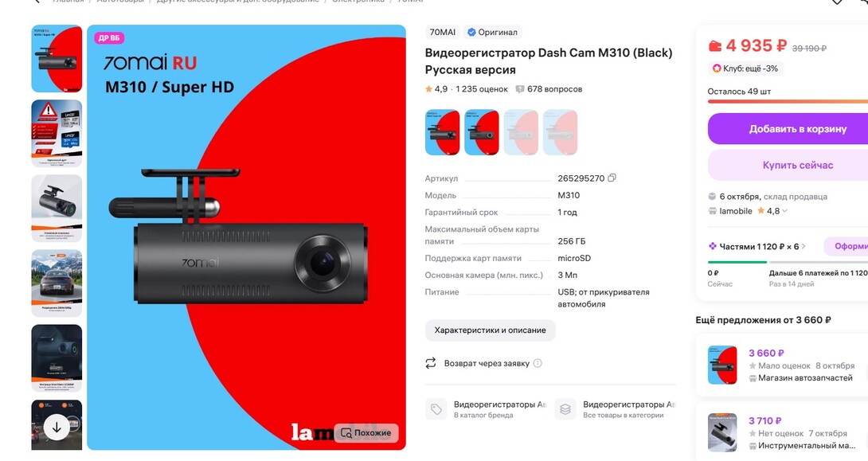Expand the Частями 1 120 ₽ × 6 installment details
The image size is (868, 461).
point(757,246)
